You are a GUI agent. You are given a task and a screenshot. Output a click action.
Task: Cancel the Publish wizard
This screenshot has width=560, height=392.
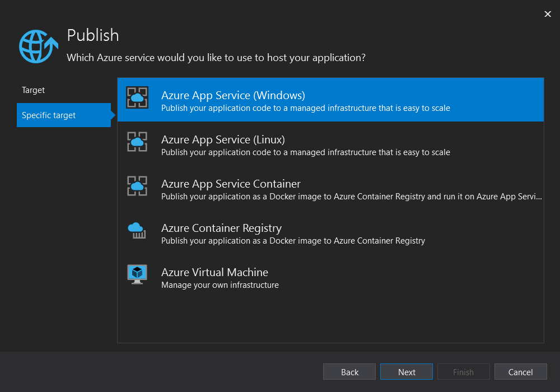(x=520, y=371)
